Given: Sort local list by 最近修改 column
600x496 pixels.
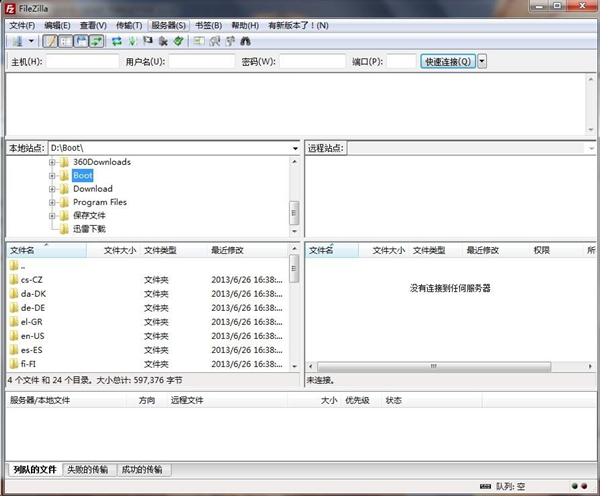Looking at the screenshot, I should point(247,250).
